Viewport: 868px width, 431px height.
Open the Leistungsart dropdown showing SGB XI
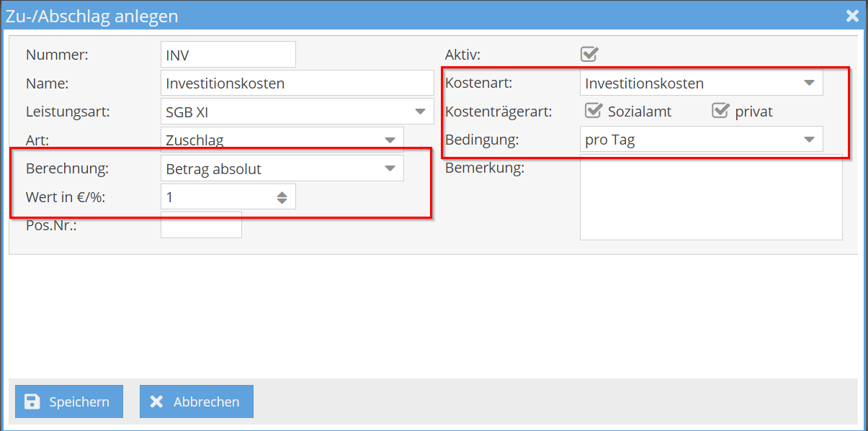click(x=421, y=111)
